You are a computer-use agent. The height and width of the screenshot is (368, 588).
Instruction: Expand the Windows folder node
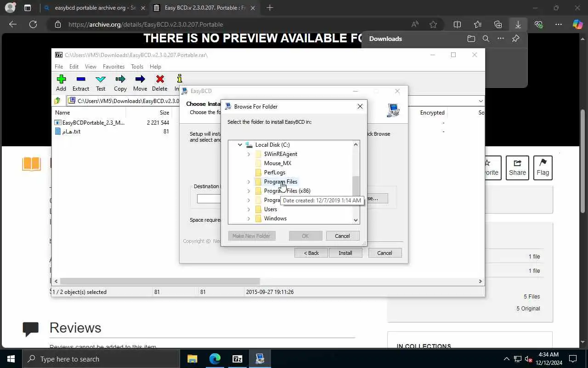click(x=249, y=218)
